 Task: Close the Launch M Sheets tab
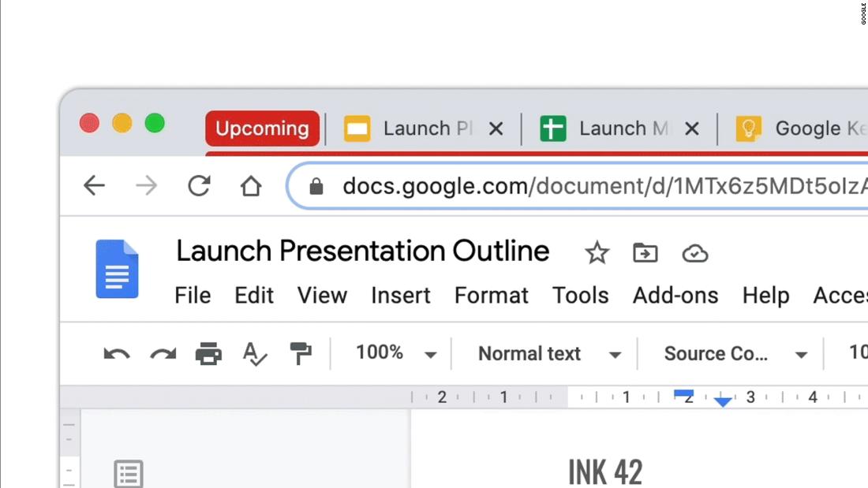[691, 129]
